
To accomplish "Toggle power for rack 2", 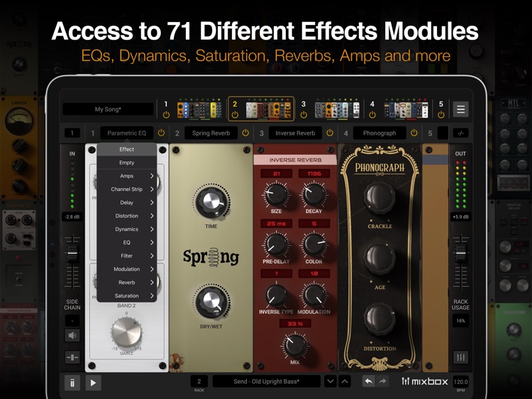I will (x=235, y=115).
